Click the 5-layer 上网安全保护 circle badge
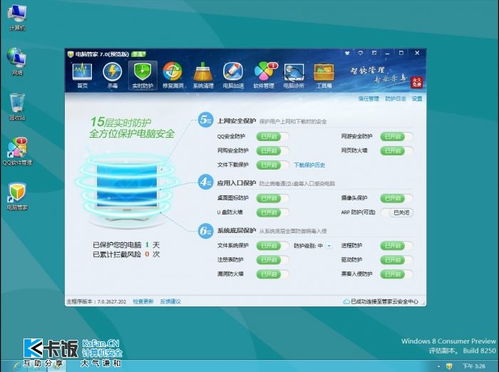This screenshot has height=372, width=499. [x=205, y=120]
